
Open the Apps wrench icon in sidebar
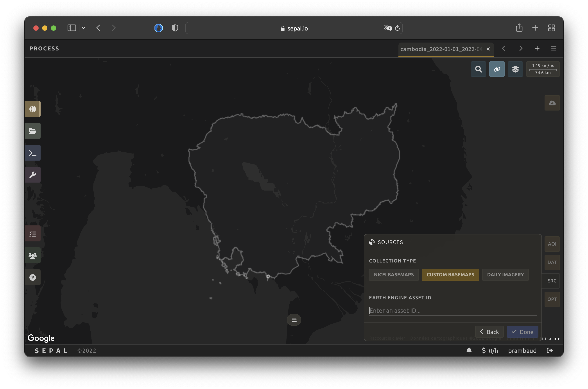pos(32,175)
